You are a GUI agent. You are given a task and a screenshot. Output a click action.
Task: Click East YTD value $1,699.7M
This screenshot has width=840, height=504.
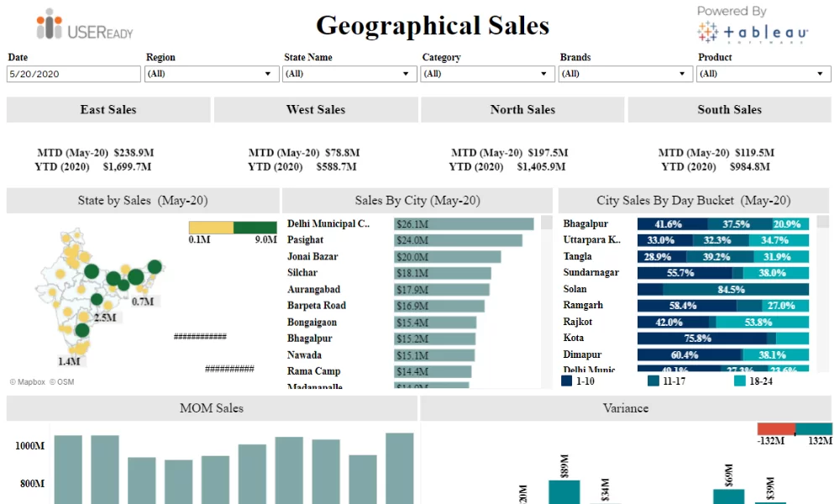(128, 166)
